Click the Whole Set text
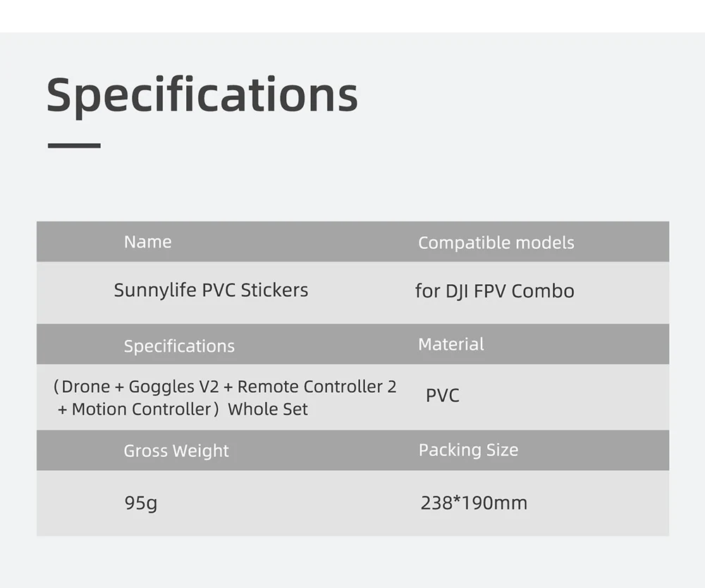 click(x=268, y=409)
